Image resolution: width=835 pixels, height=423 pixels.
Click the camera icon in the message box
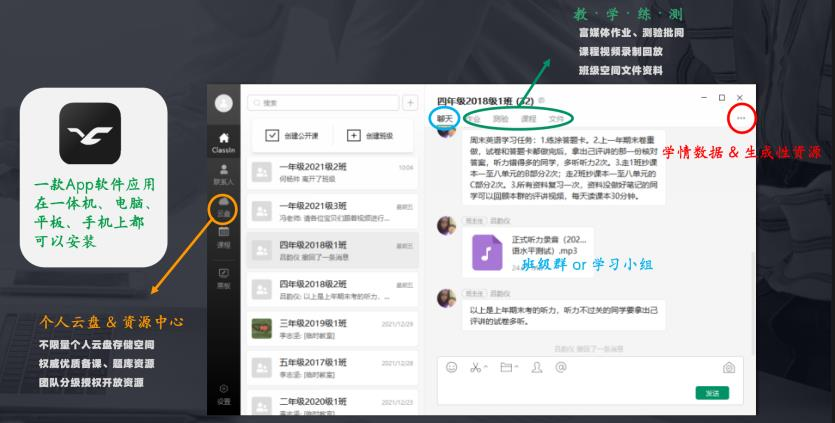(x=728, y=368)
